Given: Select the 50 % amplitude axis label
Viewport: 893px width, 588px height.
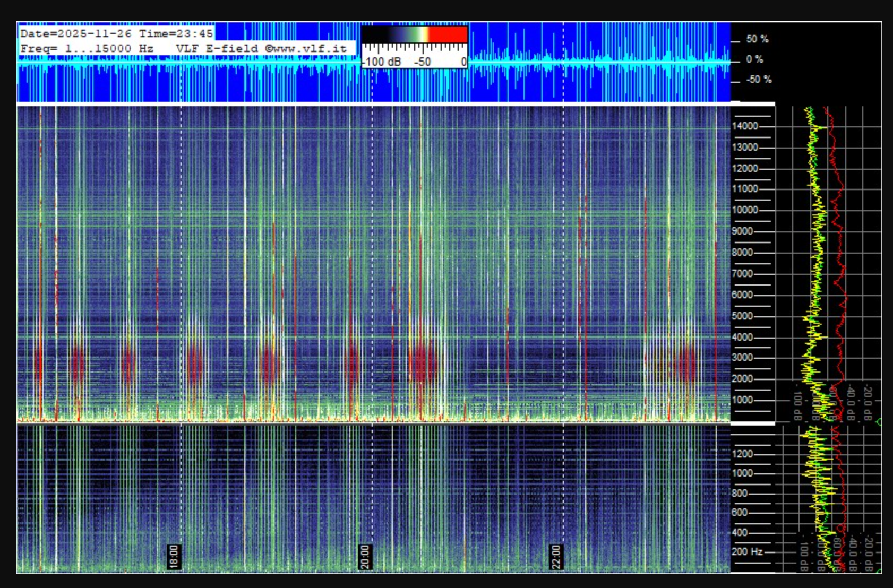Looking at the screenshot, I should click(x=757, y=39).
